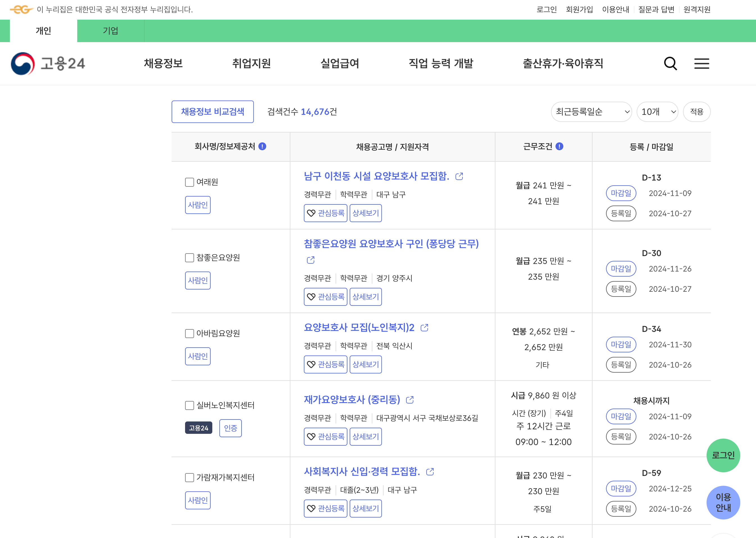The image size is (756, 538).
Task: Click 사람인 badge under 여래원
Action: [198, 205]
